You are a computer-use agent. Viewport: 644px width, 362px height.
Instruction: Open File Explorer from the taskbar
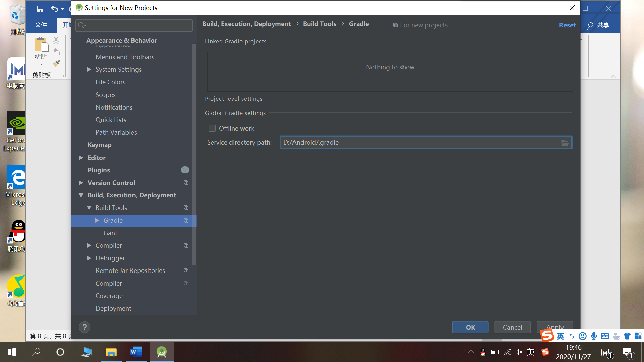111,352
